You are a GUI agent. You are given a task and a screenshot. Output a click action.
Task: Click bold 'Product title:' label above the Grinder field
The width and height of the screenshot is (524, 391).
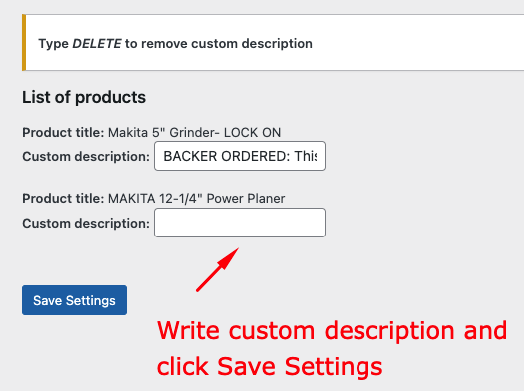(63, 133)
